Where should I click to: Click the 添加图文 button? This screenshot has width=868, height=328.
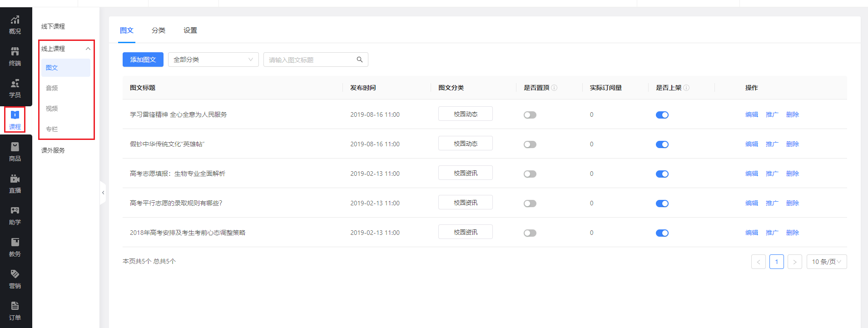point(143,60)
